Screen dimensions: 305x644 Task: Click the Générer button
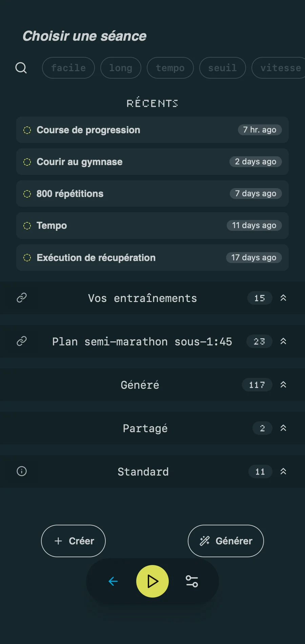[x=226, y=541]
